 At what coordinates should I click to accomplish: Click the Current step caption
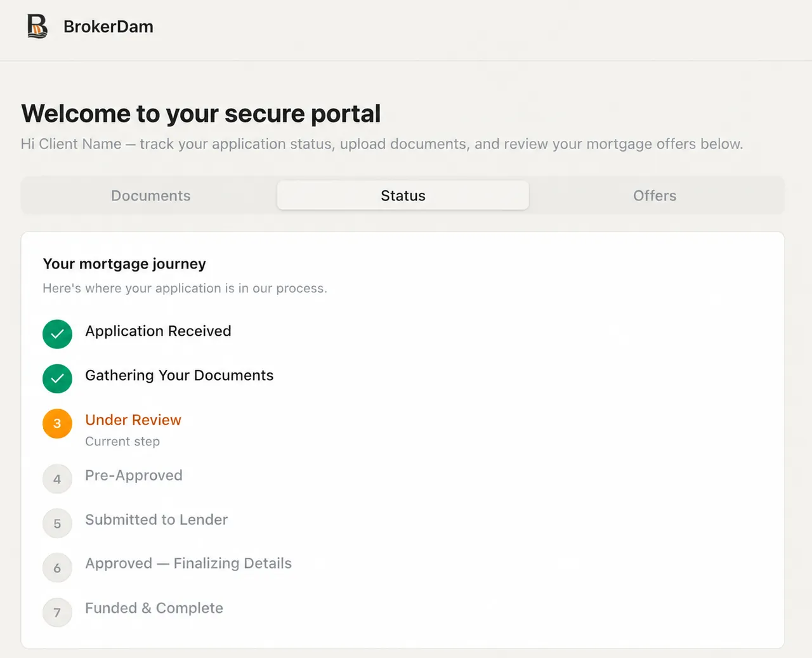(122, 442)
